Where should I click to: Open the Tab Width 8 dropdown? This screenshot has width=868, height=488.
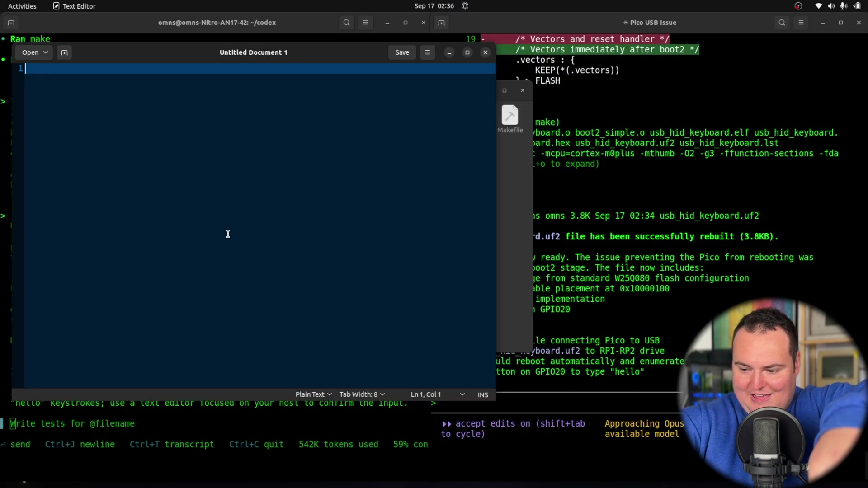362,394
